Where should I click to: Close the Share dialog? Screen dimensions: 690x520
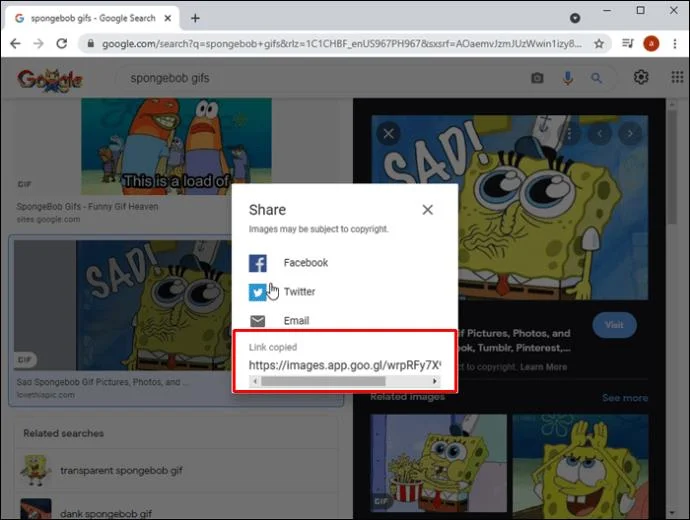click(427, 210)
